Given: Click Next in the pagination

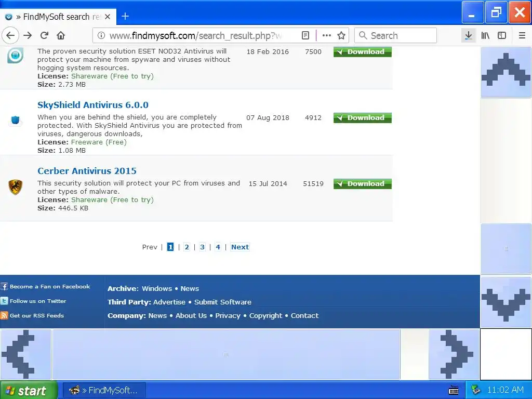Looking at the screenshot, I should [240, 247].
